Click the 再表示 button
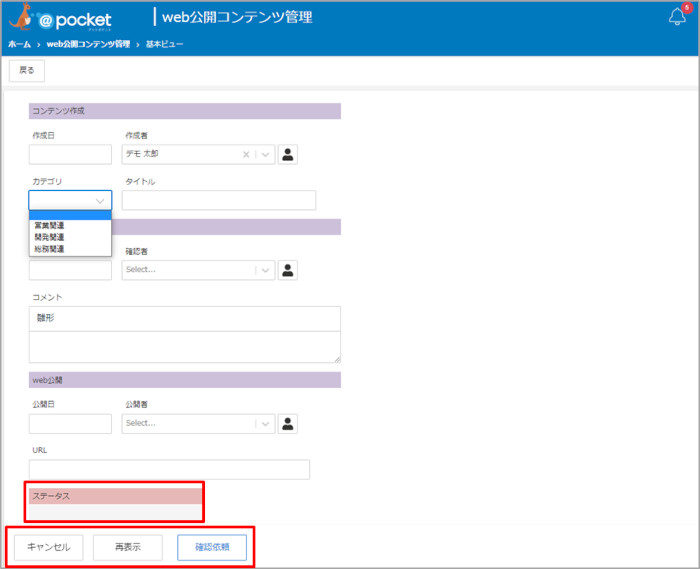This screenshot has width=700, height=569. click(x=128, y=547)
